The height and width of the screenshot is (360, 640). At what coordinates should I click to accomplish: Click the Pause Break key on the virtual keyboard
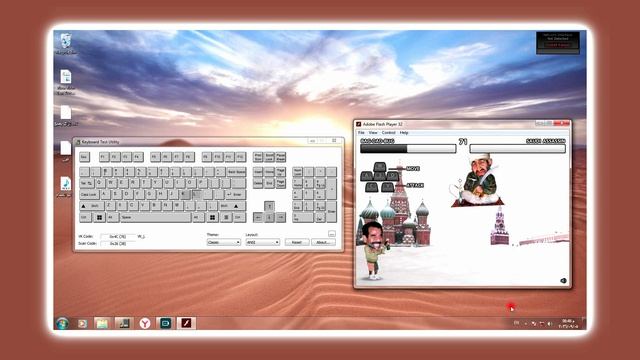click(x=280, y=157)
